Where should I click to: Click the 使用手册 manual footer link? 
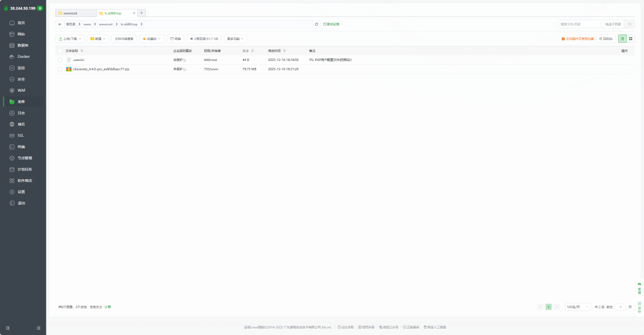click(x=367, y=327)
